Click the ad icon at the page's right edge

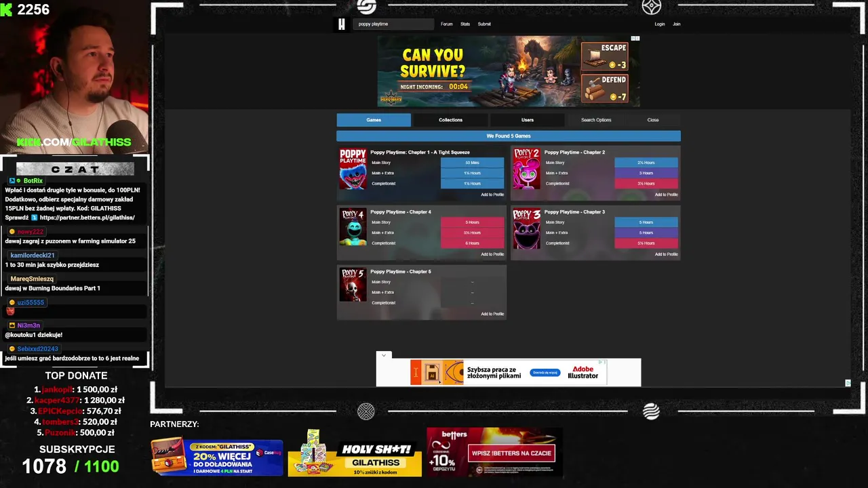click(848, 383)
